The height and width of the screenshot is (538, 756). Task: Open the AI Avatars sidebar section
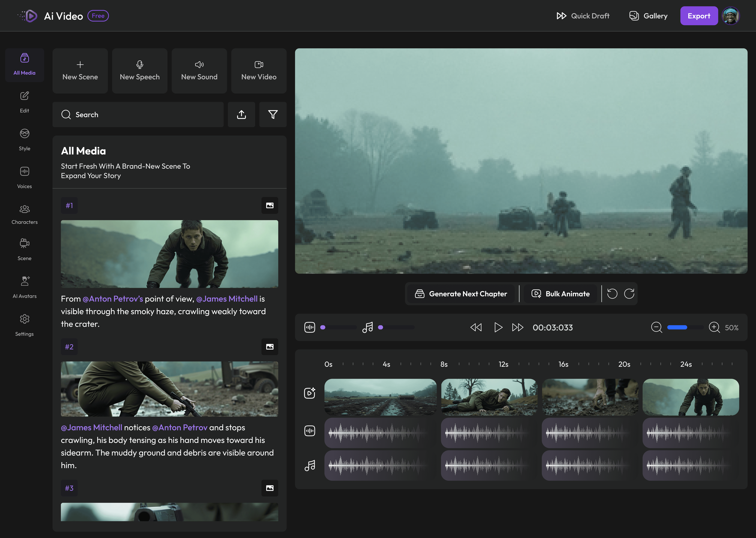click(25, 287)
